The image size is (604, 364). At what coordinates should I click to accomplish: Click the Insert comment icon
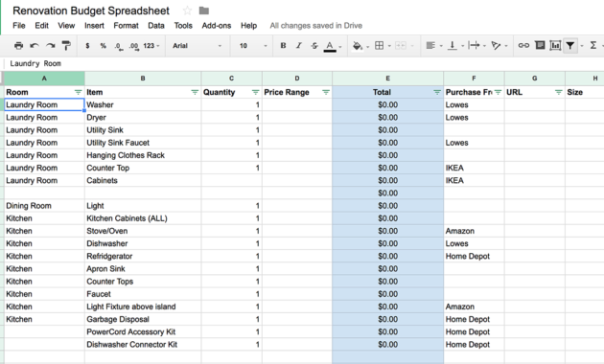[x=540, y=45]
